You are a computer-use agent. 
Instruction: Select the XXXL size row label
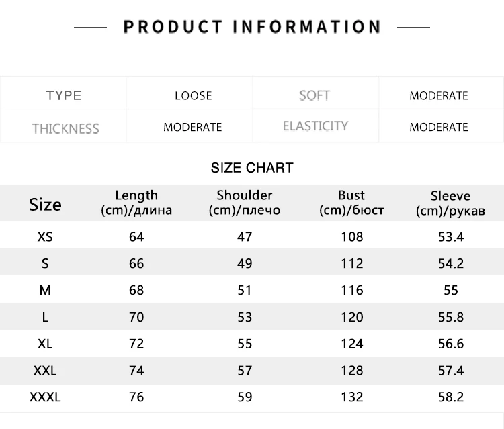pyautogui.click(x=45, y=397)
